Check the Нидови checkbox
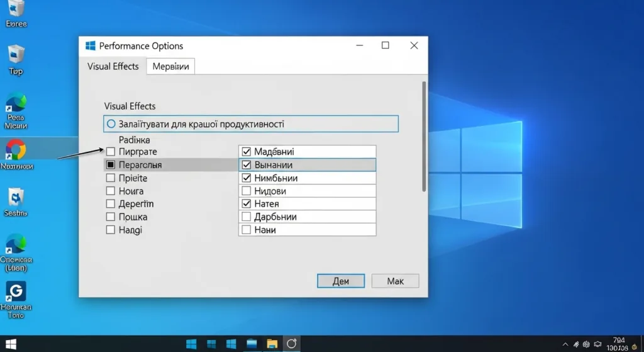The image size is (644, 352). [247, 191]
